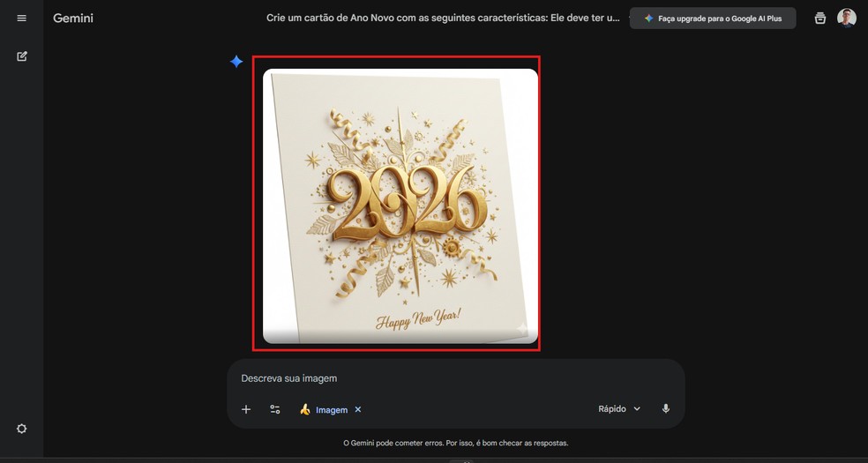Open the settings gear in sidebar
This screenshot has height=463, width=868.
point(21,429)
